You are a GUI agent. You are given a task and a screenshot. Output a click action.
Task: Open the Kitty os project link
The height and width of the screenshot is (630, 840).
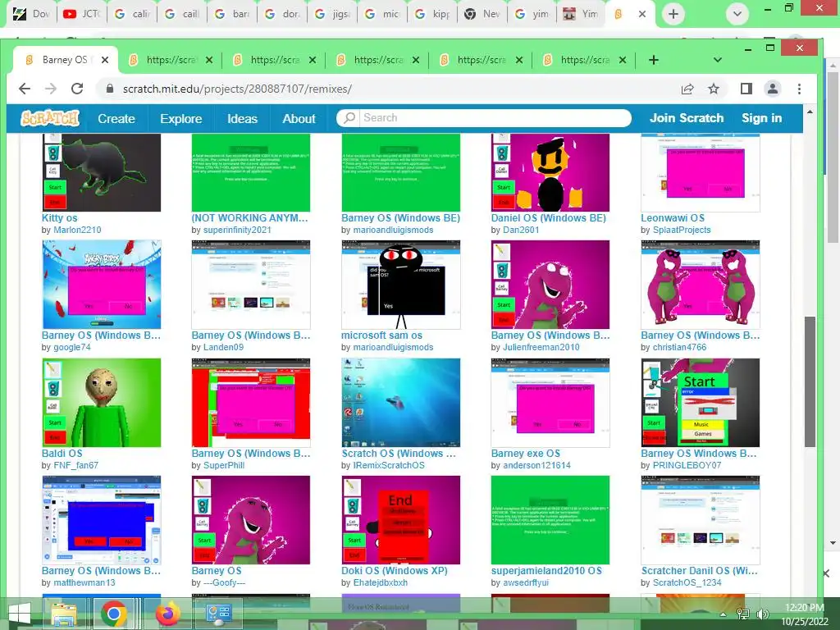pos(59,218)
